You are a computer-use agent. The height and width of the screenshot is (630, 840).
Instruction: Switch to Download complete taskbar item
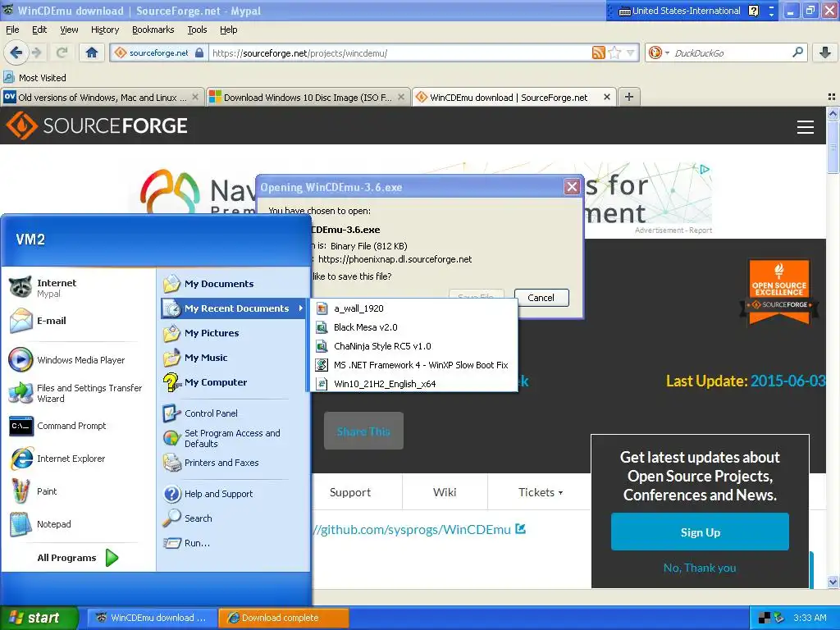tap(283, 618)
